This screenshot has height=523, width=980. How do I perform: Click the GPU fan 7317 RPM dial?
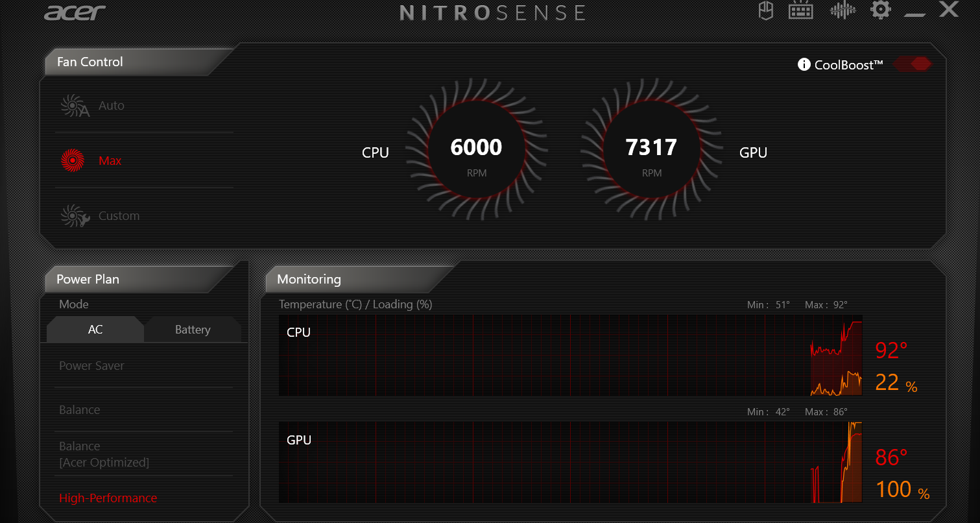coord(652,149)
